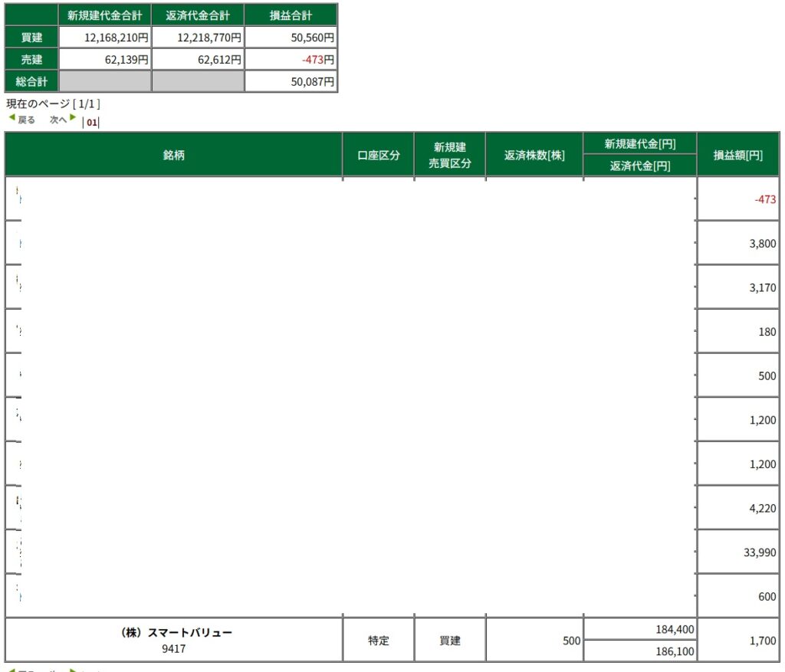Viewport: 785px width, 672px height.
Task: Select the 口座区分 column header
Action: coord(379,155)
